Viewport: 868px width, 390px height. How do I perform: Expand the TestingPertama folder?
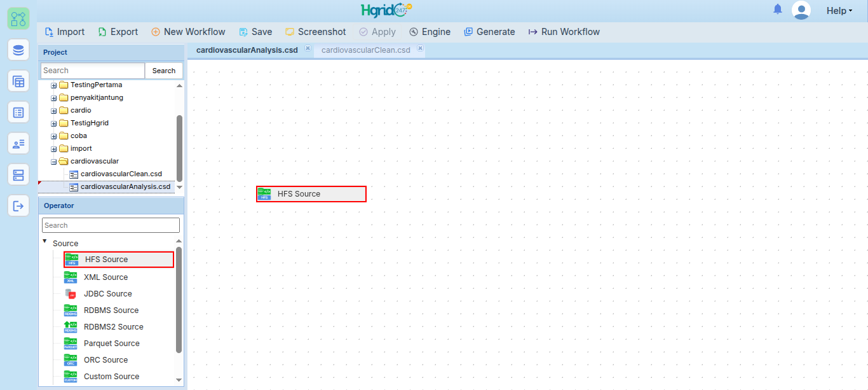[54, 85]
